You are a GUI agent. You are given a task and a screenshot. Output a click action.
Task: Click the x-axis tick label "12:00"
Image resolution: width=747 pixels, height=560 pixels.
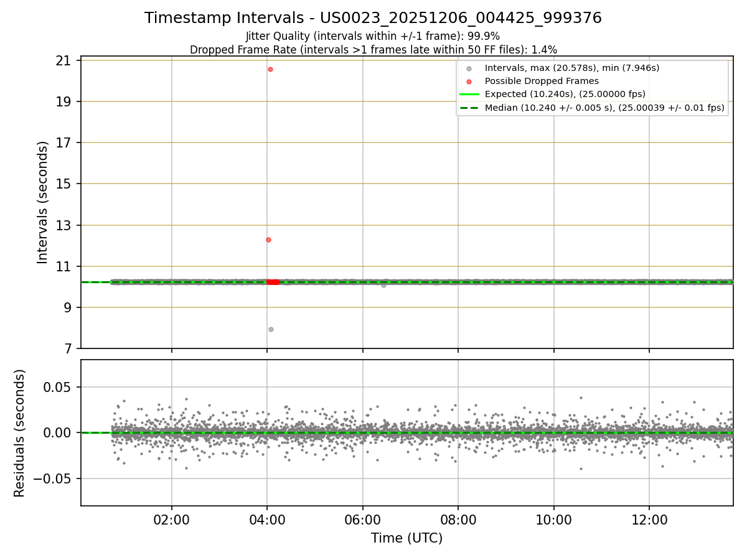tap(649, 520)
